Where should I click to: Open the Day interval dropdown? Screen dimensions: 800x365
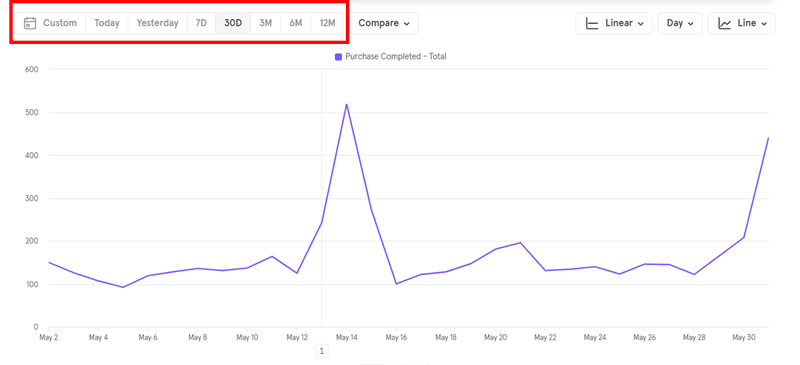click(x=680, y=23)
